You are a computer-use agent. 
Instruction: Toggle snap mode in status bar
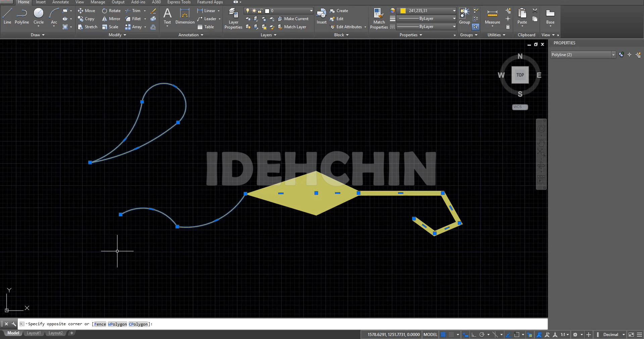coord(451,335)
